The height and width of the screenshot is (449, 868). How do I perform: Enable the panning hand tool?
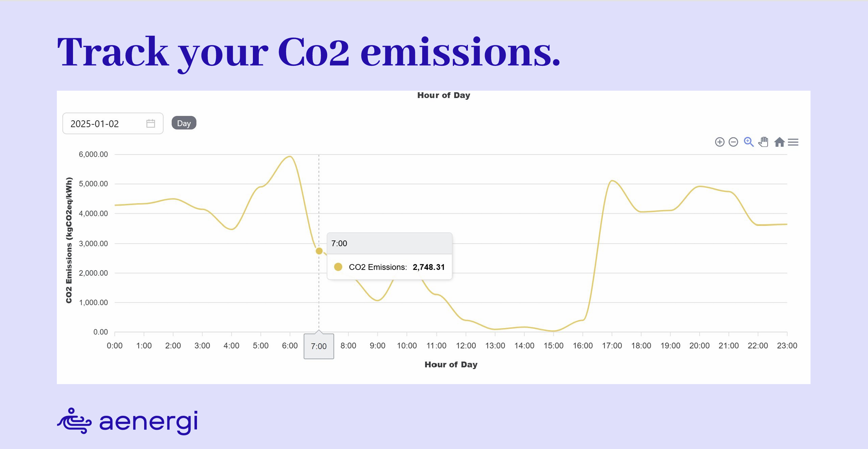764,142
